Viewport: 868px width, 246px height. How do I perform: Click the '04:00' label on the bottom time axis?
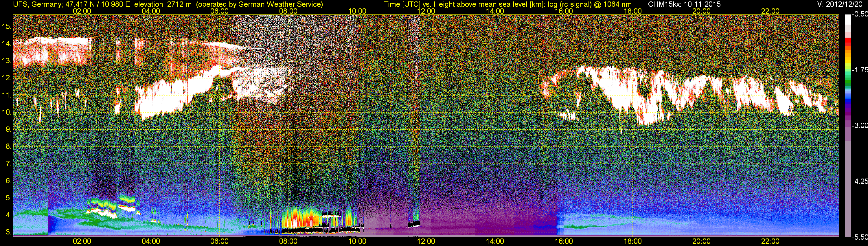pyautogui.click(x=151, y=241)
